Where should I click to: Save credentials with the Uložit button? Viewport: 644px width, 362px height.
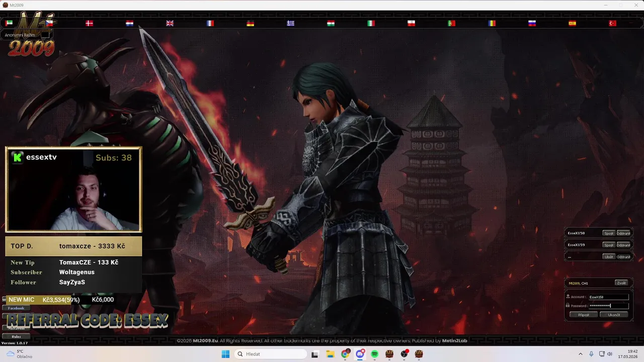click(x=609, y=256)
